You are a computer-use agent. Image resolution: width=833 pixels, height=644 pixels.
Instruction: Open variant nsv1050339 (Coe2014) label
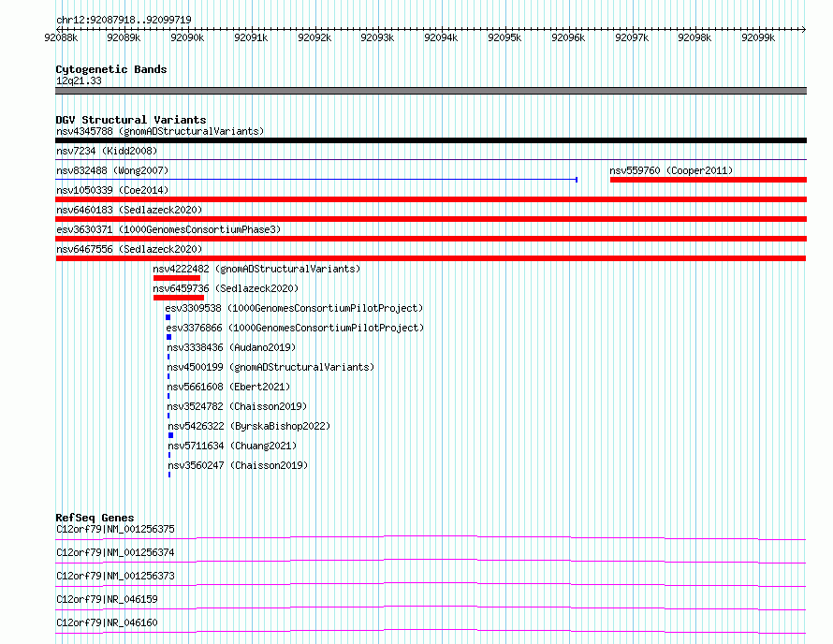tap(112, 190)
